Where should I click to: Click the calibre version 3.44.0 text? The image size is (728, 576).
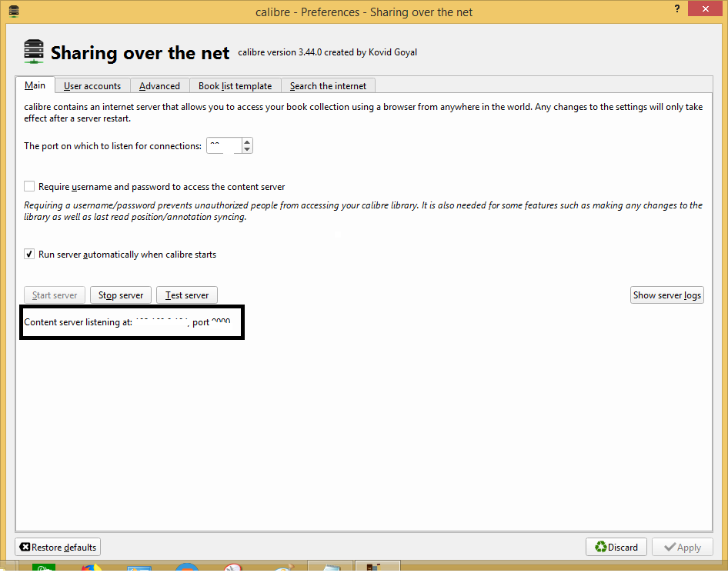(x=327, y=52)
